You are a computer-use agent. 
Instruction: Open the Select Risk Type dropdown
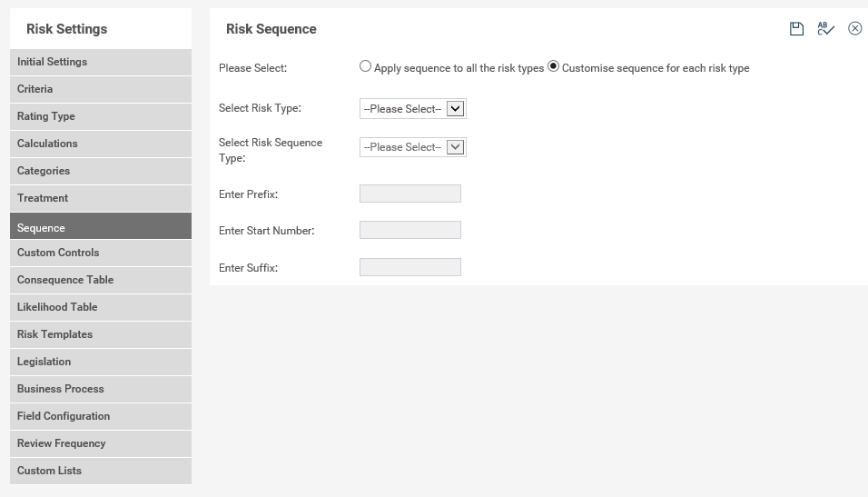tap(413, 109)
